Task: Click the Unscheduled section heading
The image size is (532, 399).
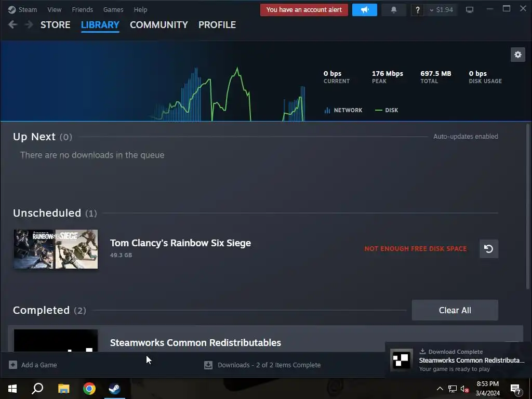Action: pos(55,213)
